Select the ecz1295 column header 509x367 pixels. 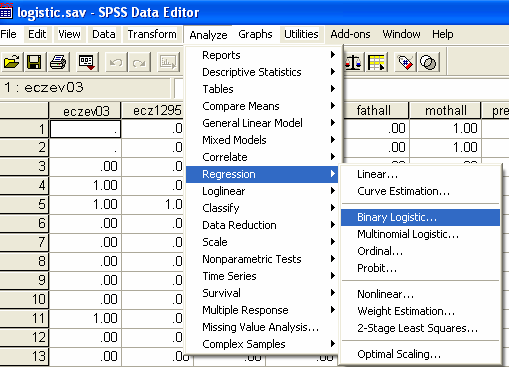153,111
